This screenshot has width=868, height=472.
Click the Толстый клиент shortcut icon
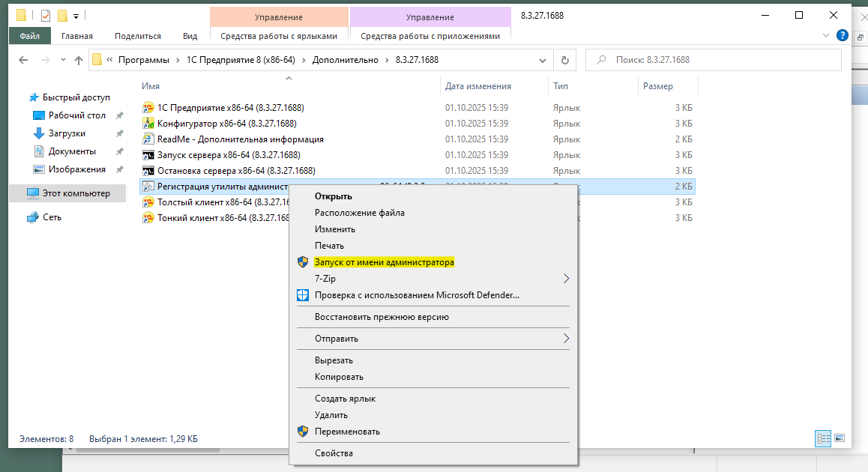[148, 202]
